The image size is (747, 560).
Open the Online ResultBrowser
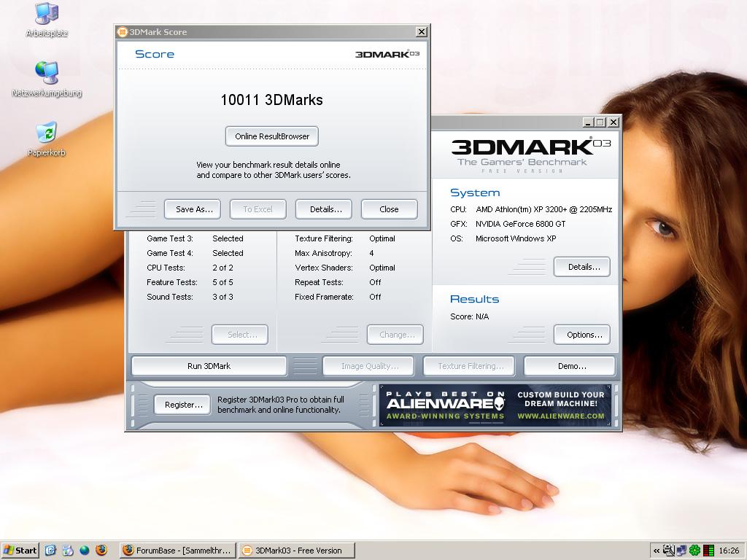pyautogui.click(x=272, y=136)
